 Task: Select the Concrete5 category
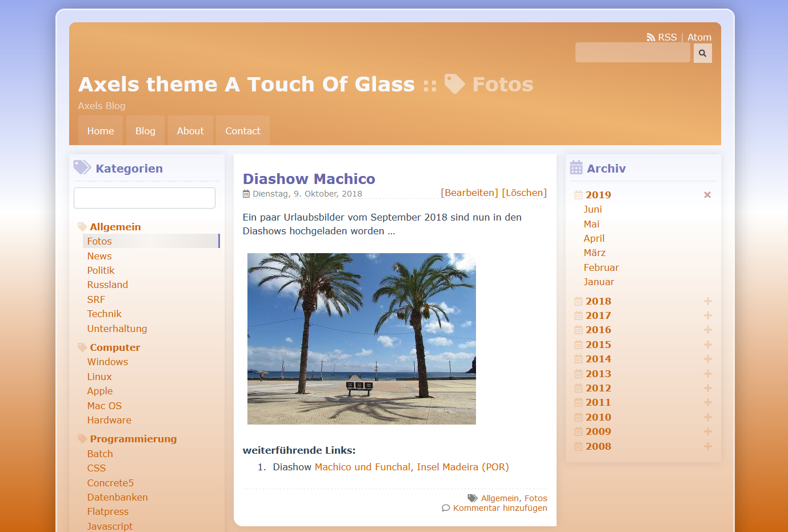110,483
